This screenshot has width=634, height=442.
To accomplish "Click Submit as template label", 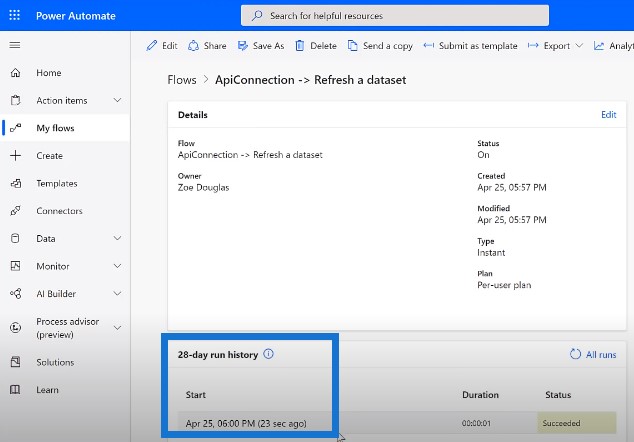I will [x=478, y=46].
